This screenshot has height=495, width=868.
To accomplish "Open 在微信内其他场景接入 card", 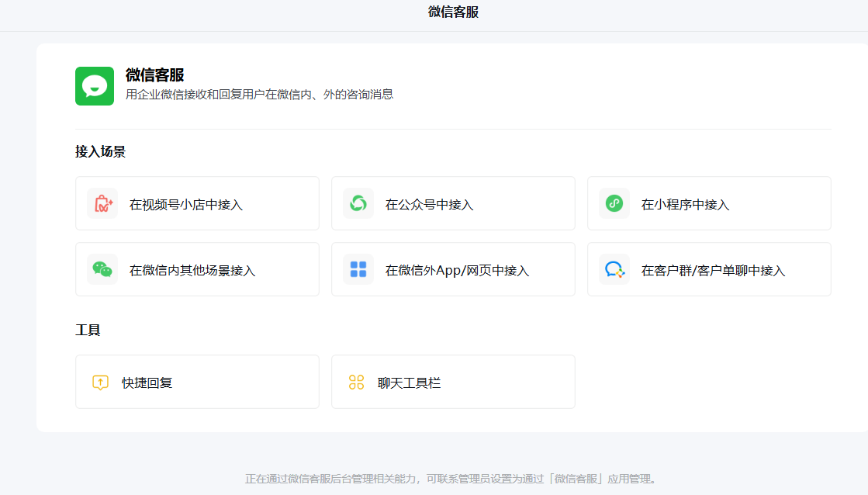I will 198,269.
